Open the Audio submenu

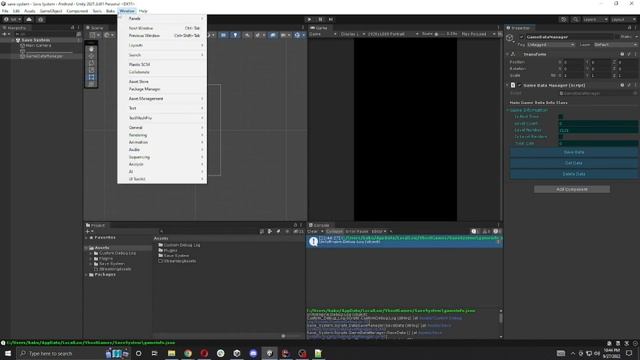[162, 150]
